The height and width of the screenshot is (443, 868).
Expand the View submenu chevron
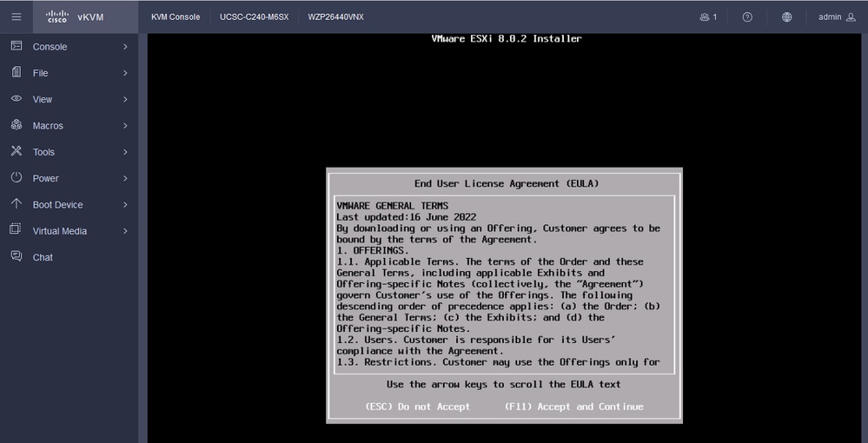pyautogui.click(x=125, y=99)
